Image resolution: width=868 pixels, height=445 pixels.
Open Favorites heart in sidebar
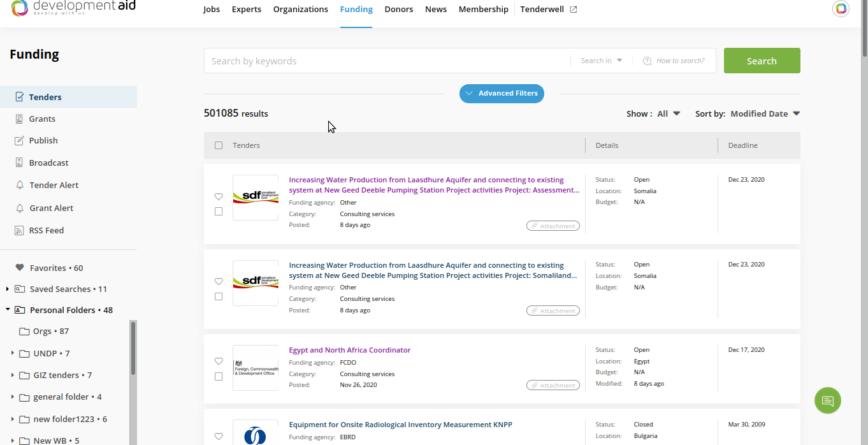tap(20, 268)
